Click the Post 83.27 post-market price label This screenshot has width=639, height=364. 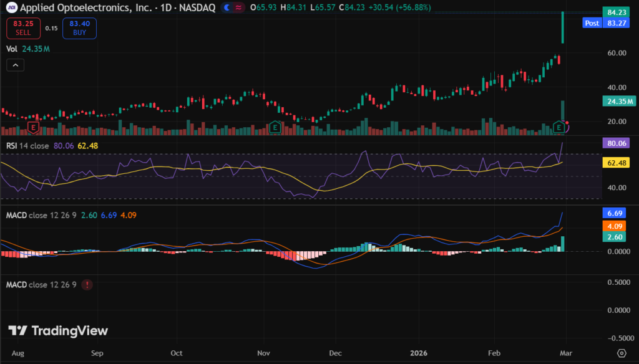[x=608, y=23]
